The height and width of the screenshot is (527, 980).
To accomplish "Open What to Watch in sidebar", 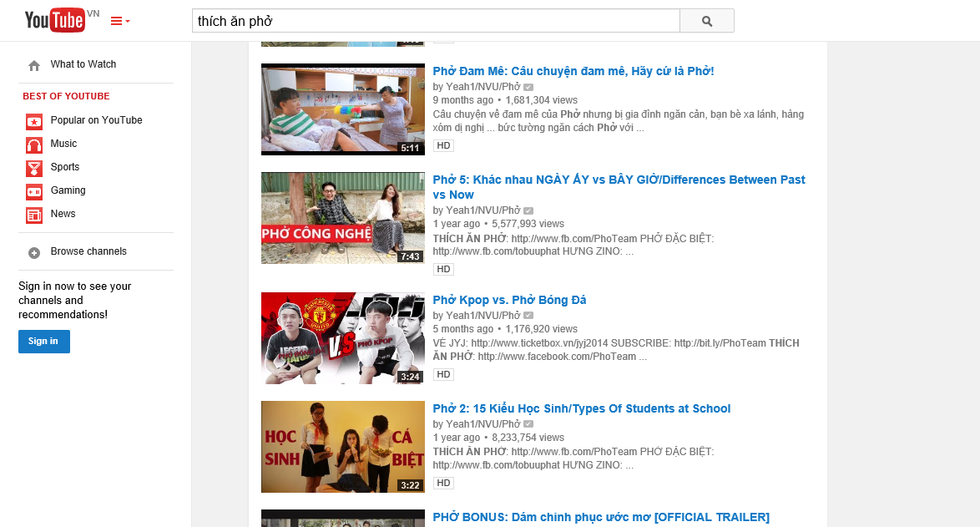I will point(83,64).
